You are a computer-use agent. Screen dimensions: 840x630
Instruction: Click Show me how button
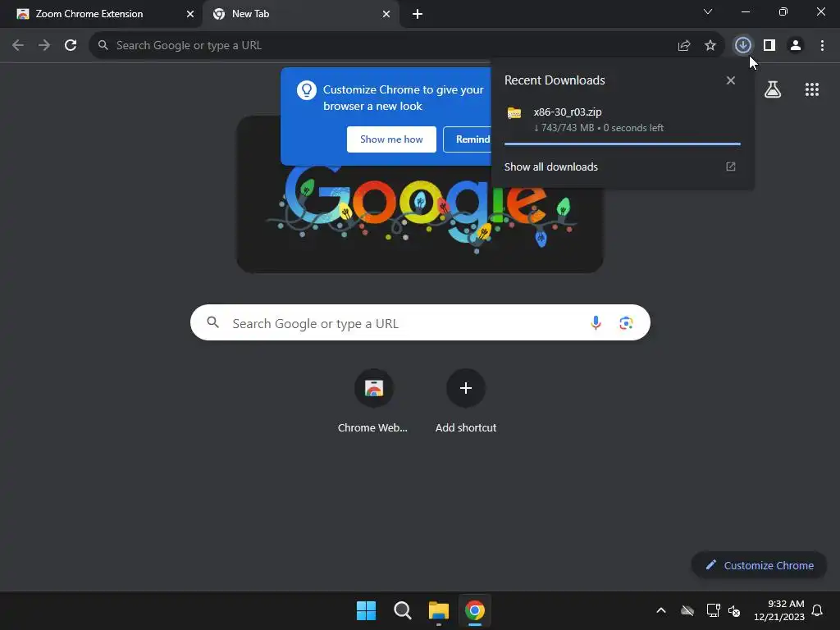pyautogui.click(x=391, y=139)
